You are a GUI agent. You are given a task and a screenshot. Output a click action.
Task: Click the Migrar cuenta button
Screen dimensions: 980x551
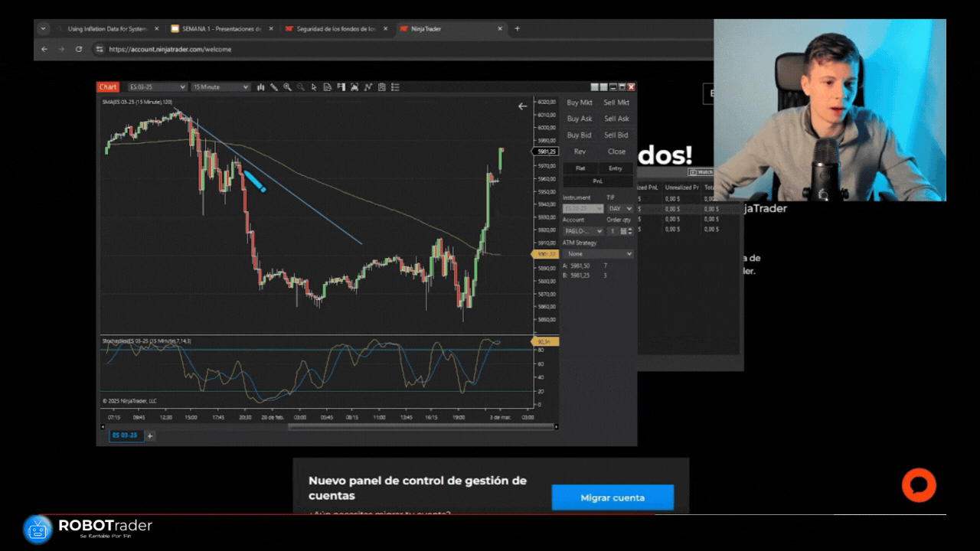(612, 497)
